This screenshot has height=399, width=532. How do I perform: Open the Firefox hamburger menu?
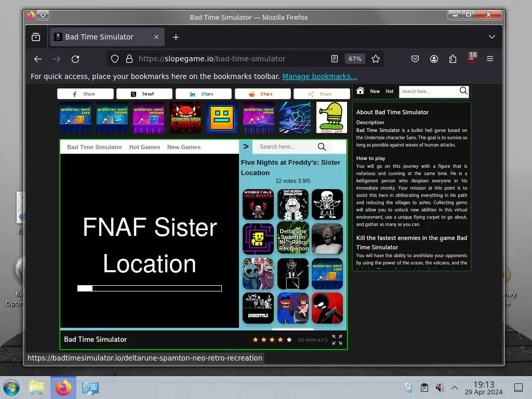[490, 59]
